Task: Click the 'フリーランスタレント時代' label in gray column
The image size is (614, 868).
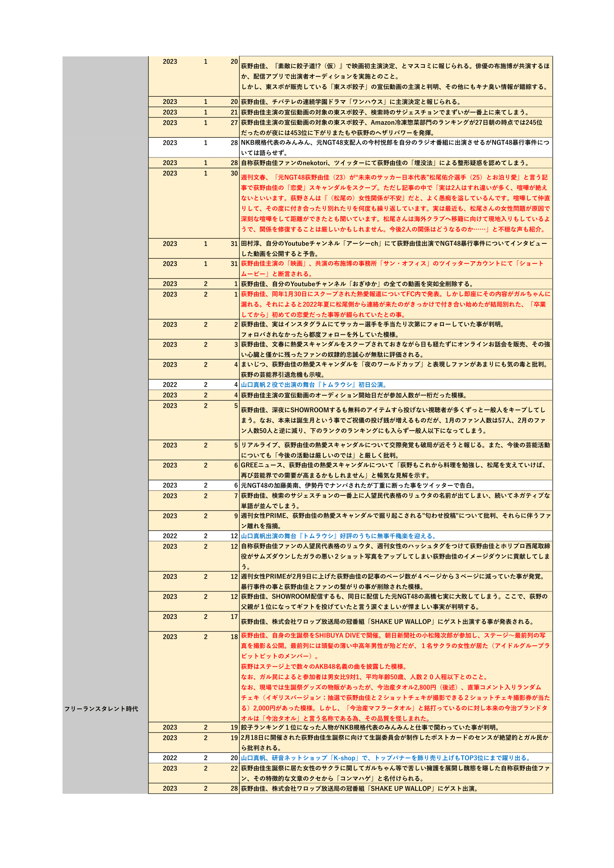Action: [x=101, y=708]
